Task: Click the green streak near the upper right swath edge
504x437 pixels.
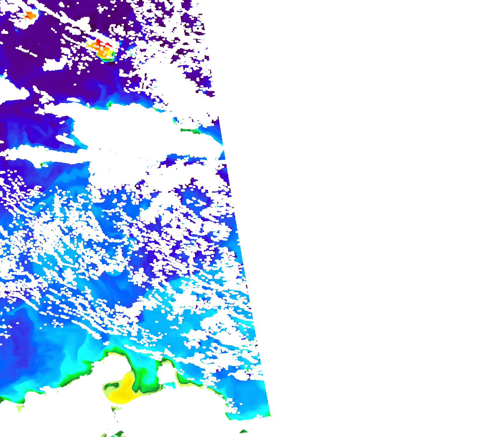Action: [x=189, y=130]
